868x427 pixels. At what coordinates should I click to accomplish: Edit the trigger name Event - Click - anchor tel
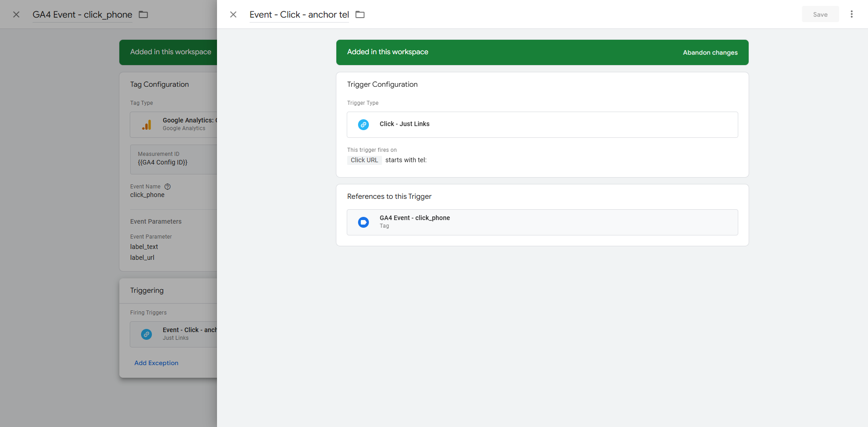pos(299,14)
